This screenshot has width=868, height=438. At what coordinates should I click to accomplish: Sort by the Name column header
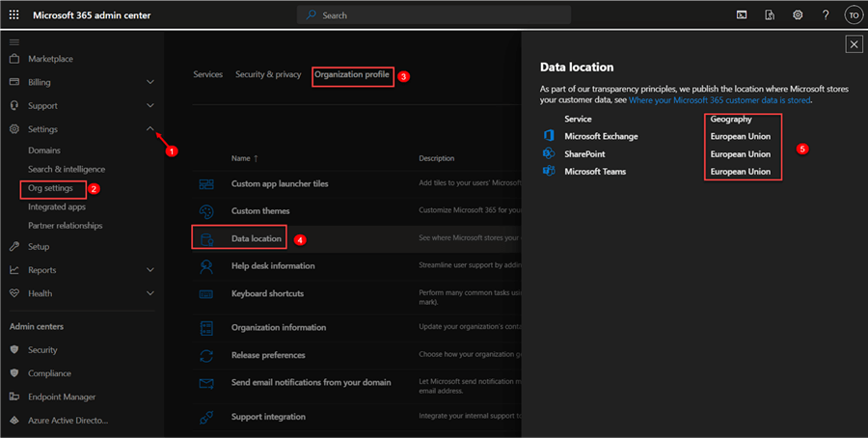click(x=245, y=158)
